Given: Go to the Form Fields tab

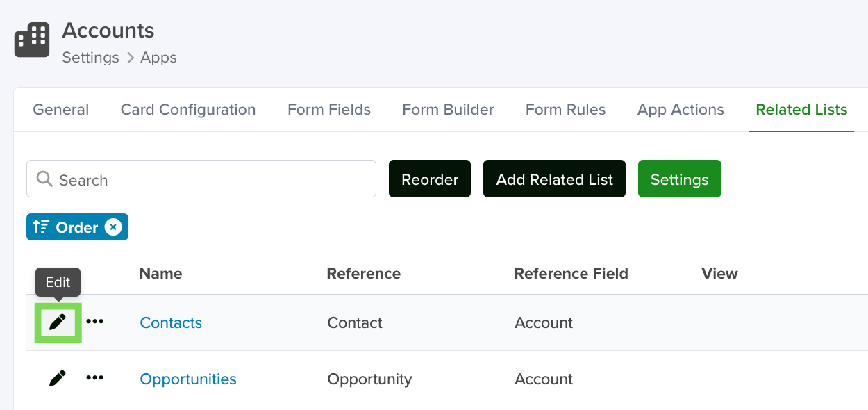Looking at the screenshot, I should point(329,110).
